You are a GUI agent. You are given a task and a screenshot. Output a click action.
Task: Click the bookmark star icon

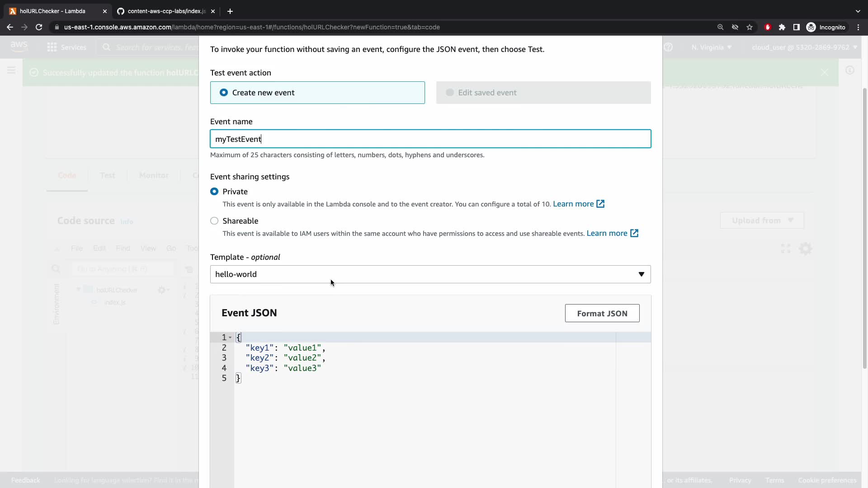click(x=750, y=27)
